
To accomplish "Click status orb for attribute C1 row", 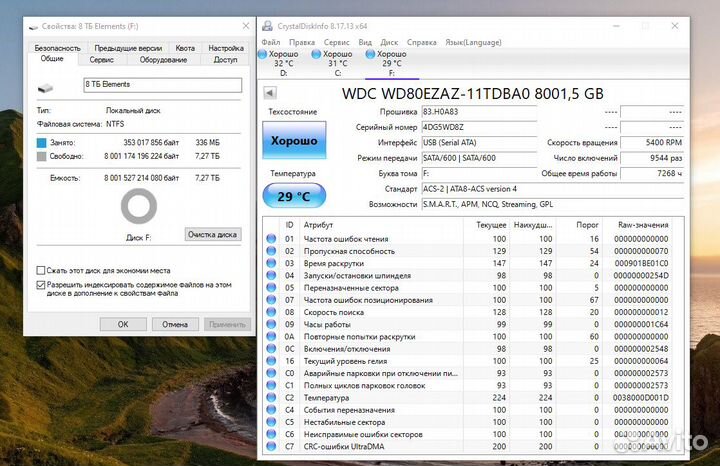I will coord(271,385).
